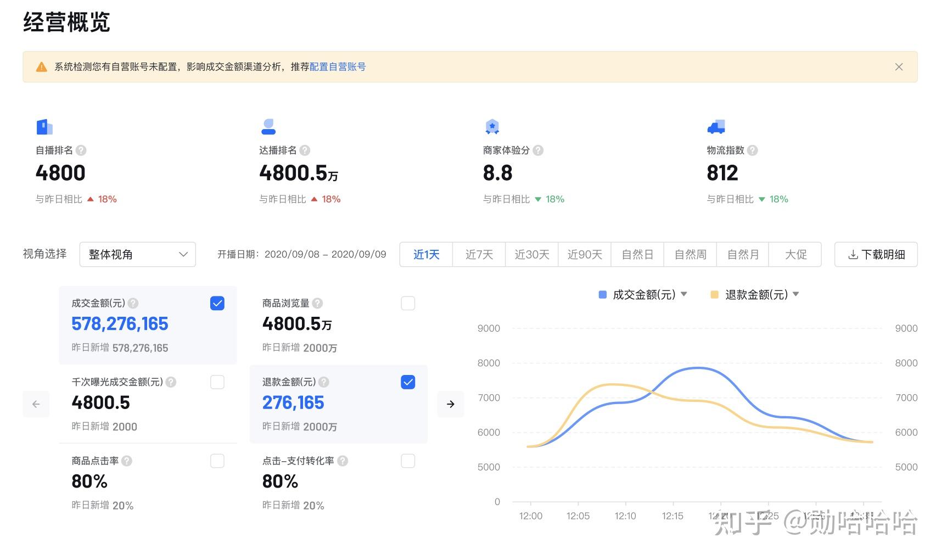Click the 商家体验分 badge icon

tap(492, 127)
